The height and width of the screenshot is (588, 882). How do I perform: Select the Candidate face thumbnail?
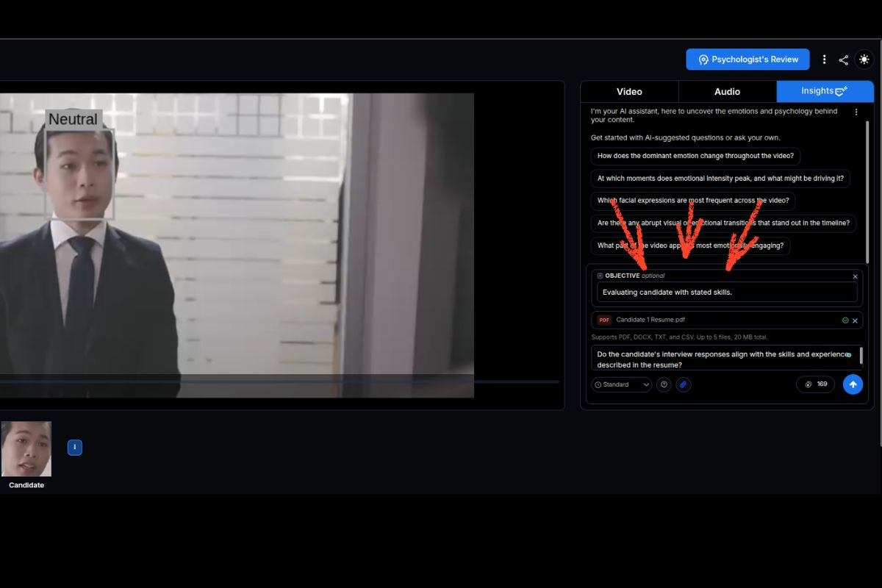26,449
